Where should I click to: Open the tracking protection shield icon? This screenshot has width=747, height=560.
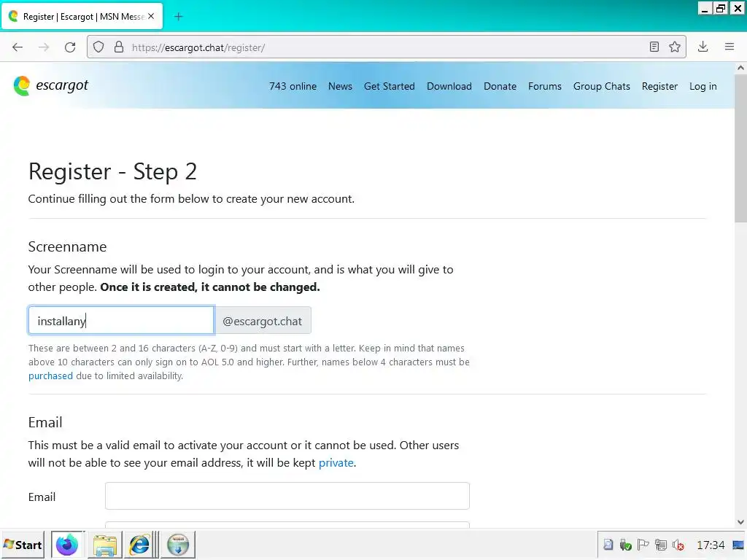point(98,47)
